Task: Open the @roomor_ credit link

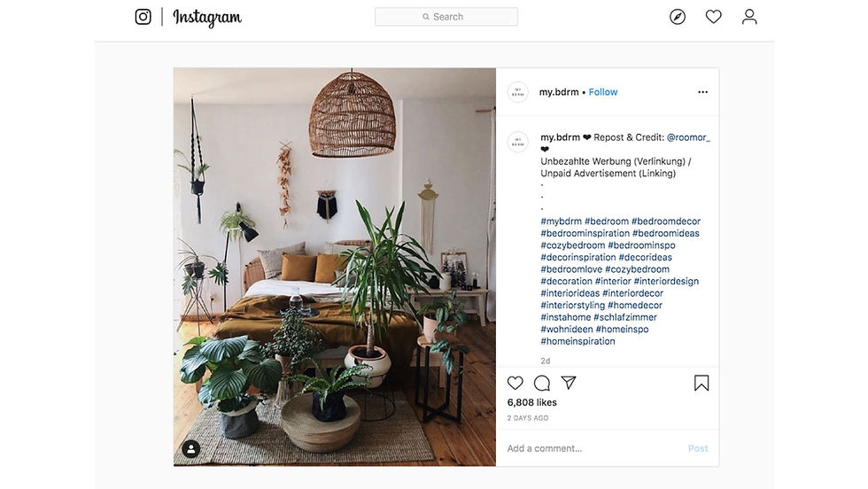Action: (x=688, y=137)
